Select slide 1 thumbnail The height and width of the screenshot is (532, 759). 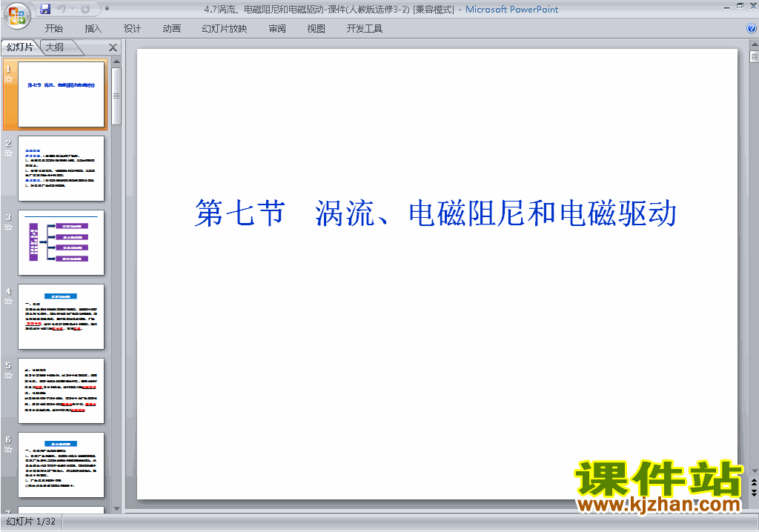[x=61, y=94]
